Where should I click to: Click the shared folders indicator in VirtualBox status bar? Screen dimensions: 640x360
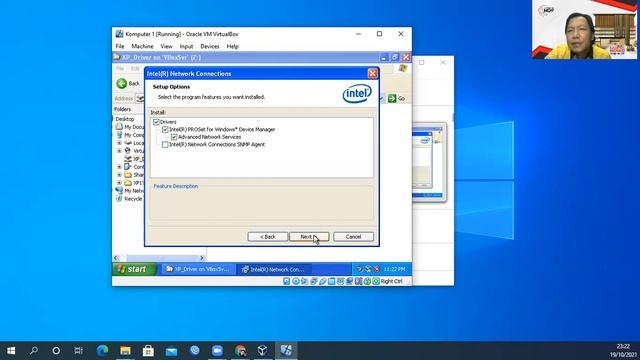pyautogui.click(x=331, y=281)
